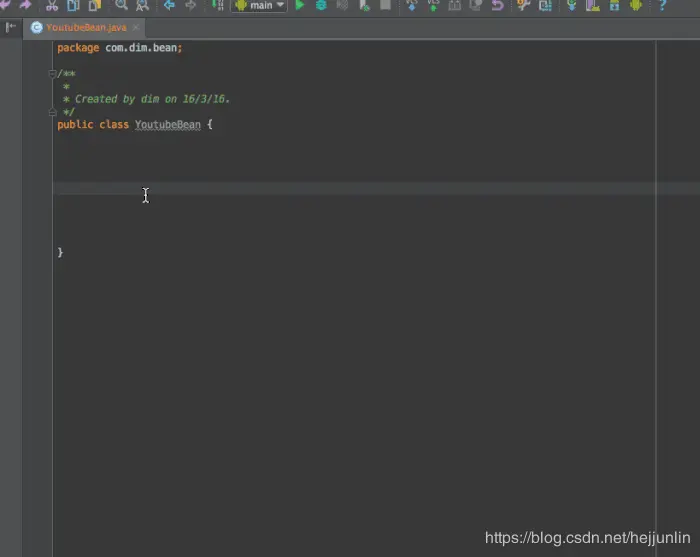Open the AVD Manager icon
Viewport: 700px width, 557px height.
593,5
